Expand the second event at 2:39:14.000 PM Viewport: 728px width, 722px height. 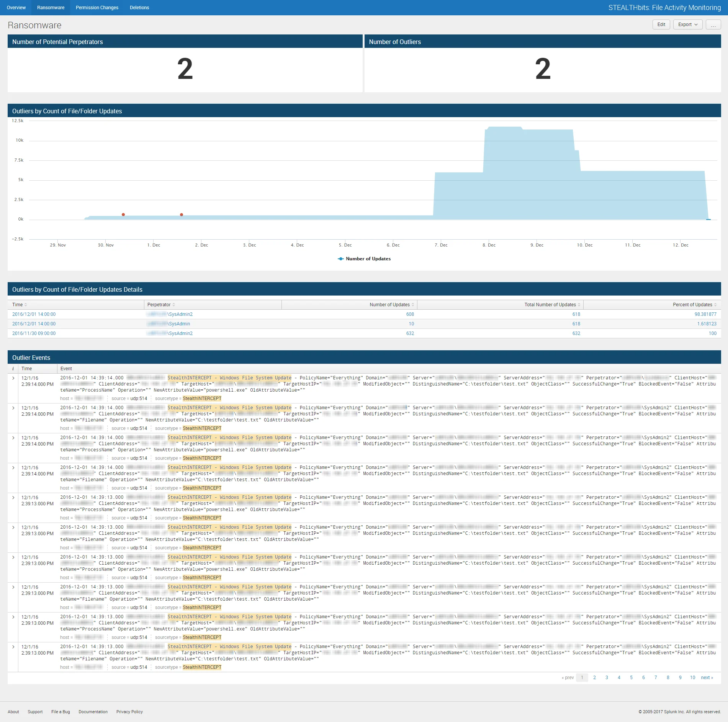(x=13, y=408)
